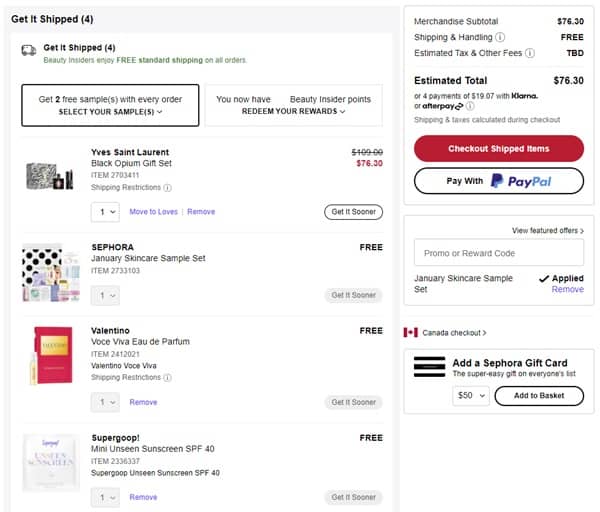
Task: Click Add to Basket for gift card
Action: click(538, 395)
